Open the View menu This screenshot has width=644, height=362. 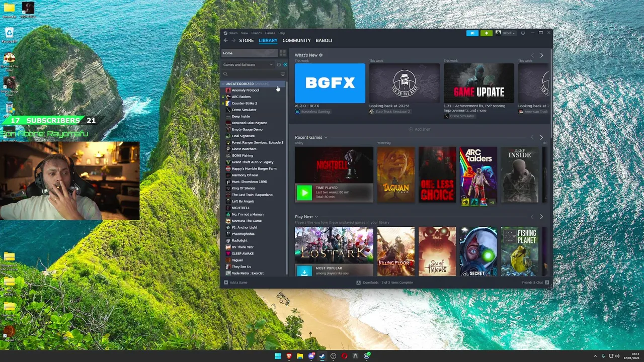click(244, 33)
